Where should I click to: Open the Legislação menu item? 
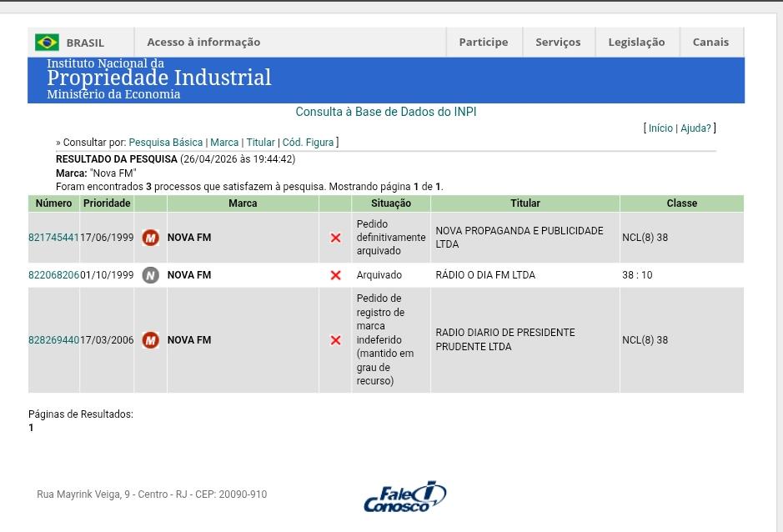pyautogui.click(x=636, y=43)
